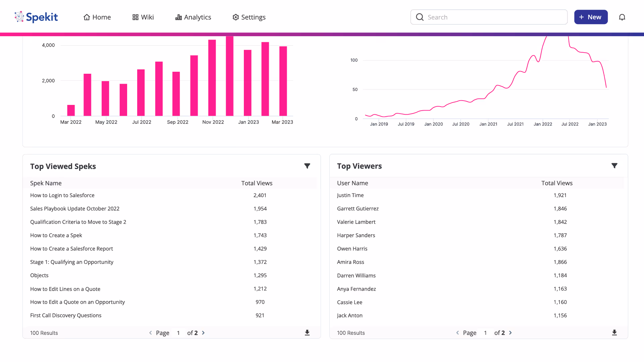Open 'How to Create a Spek' row

[56, 235]
